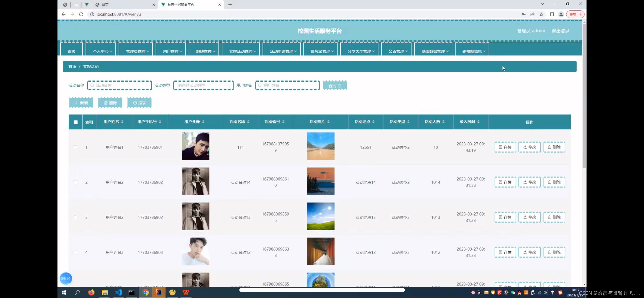Expand the 活动申请管理 menu
Image resolution: width=644 pixels, height=298 pixels.
(282, 49)
